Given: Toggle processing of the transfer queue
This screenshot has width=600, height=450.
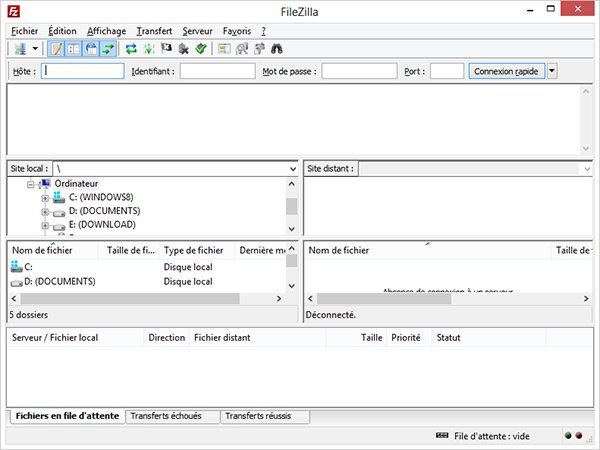Looking at the screenshot, I should pos(149,49).
